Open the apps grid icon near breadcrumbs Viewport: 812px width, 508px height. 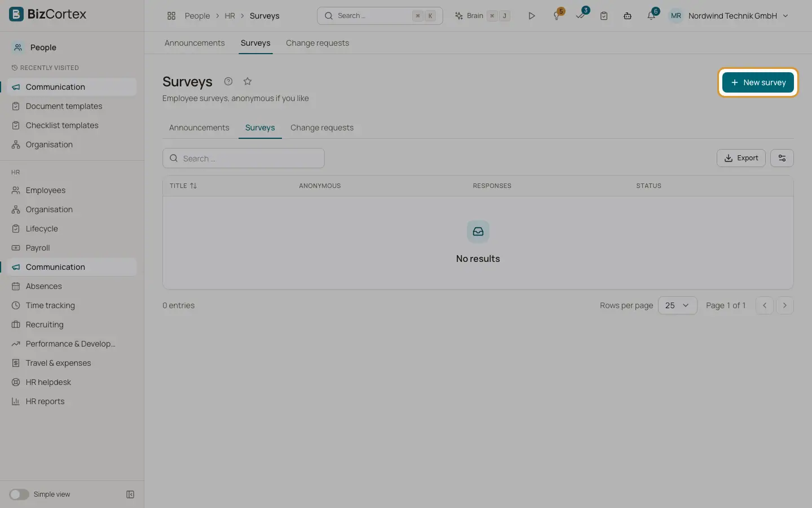171,16
